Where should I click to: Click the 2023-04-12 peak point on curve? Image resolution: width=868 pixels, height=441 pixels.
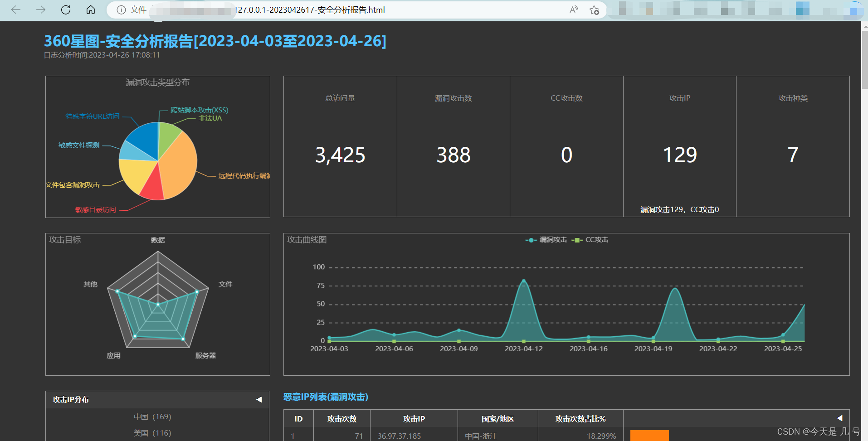pyautogui.click(x=524, y=281)
